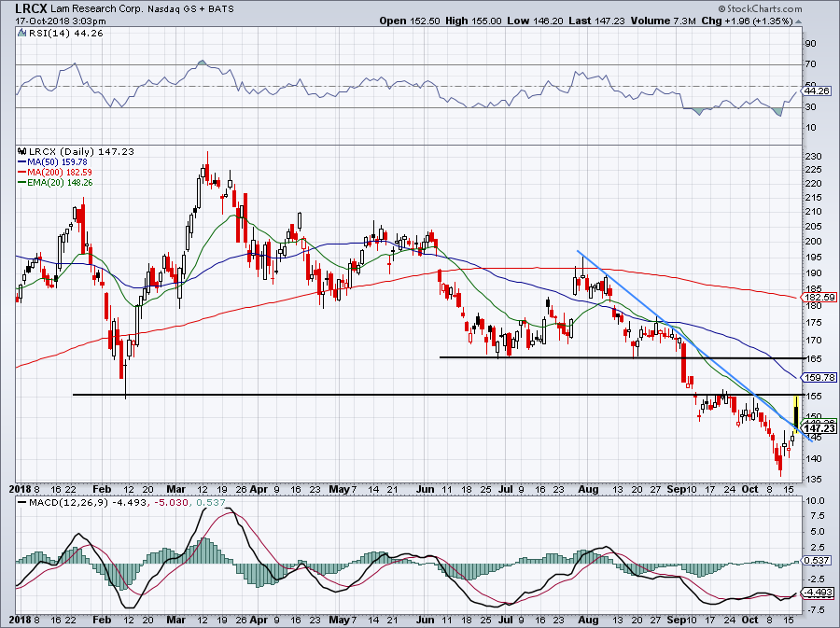Screen dimensions: 840x628
Task: Click the EMA(20) 148.26 legend text
Action: (x=60, y=183)
